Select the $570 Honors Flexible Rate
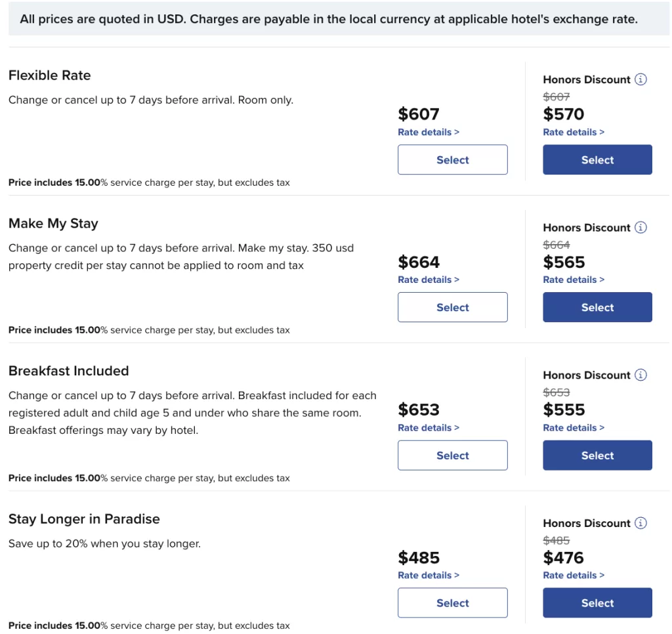The width and height of the screenshot is (672, 634). point(597,159)
